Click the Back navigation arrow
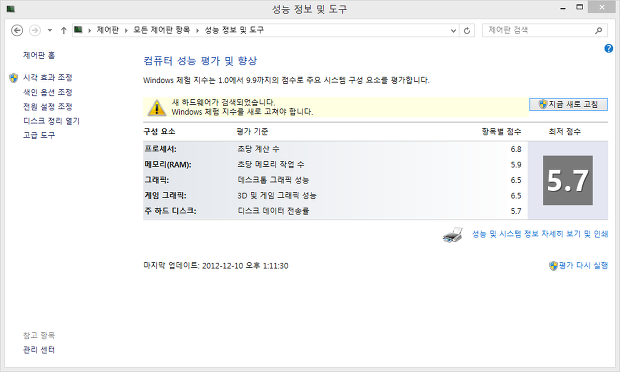The image size is (620, 372). 17,30
